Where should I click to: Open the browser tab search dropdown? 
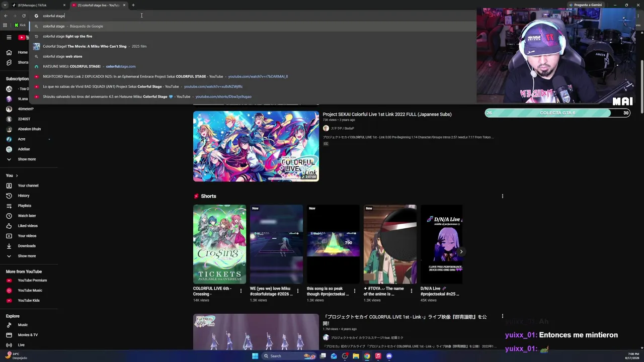[x=6, y=5]
